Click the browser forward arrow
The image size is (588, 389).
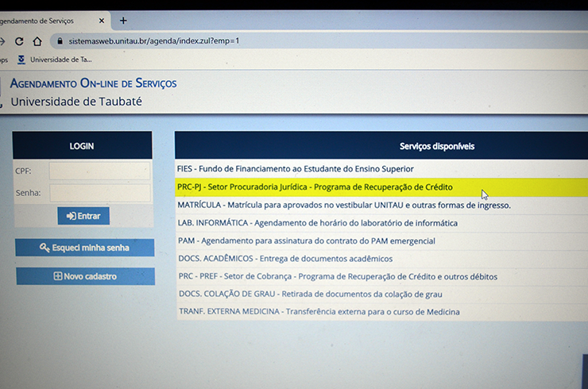[3, 40]
